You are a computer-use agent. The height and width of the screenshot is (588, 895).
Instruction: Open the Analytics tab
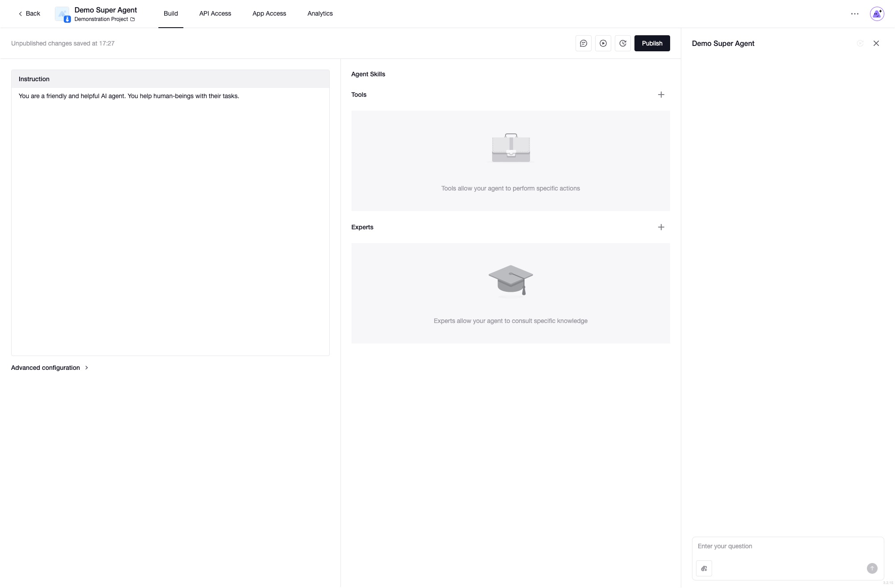pos(320,13)
